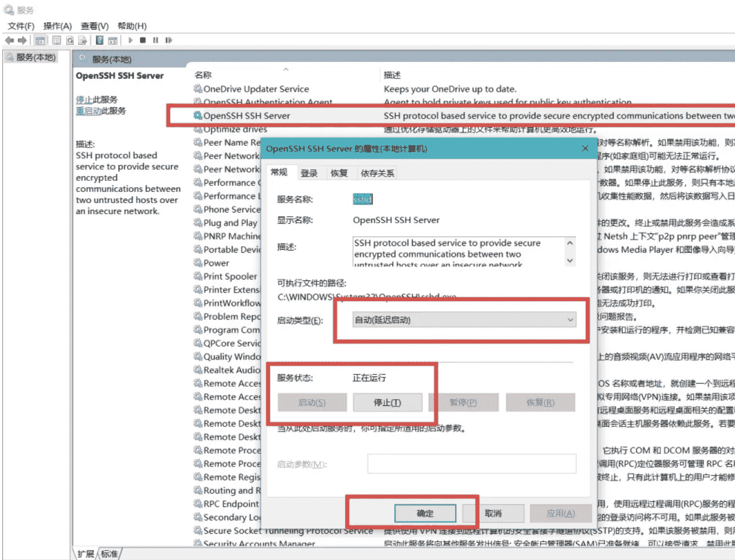
Task: Open the 查看(V) menu
Action: (x=95, y=26)
